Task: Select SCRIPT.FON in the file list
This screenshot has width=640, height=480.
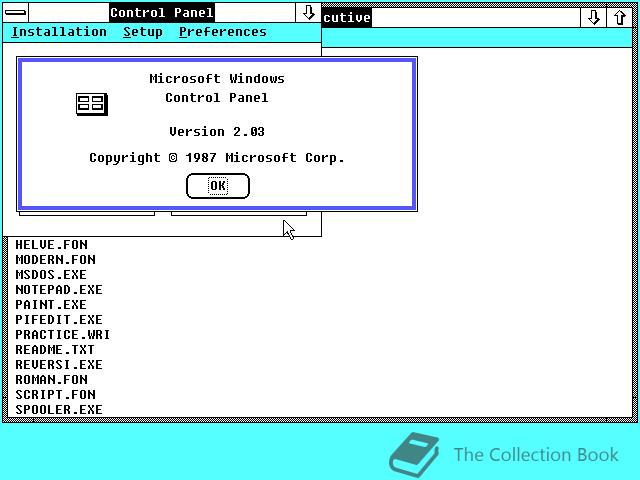Action: tap(56, 395)
